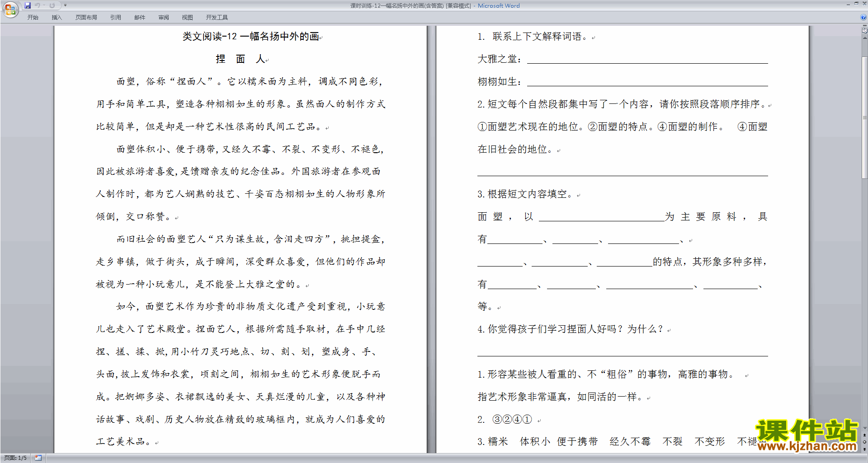Save the document via Quick Access toolbar
The width and height of the screenshot is (868, 463).
pos(28,5)
